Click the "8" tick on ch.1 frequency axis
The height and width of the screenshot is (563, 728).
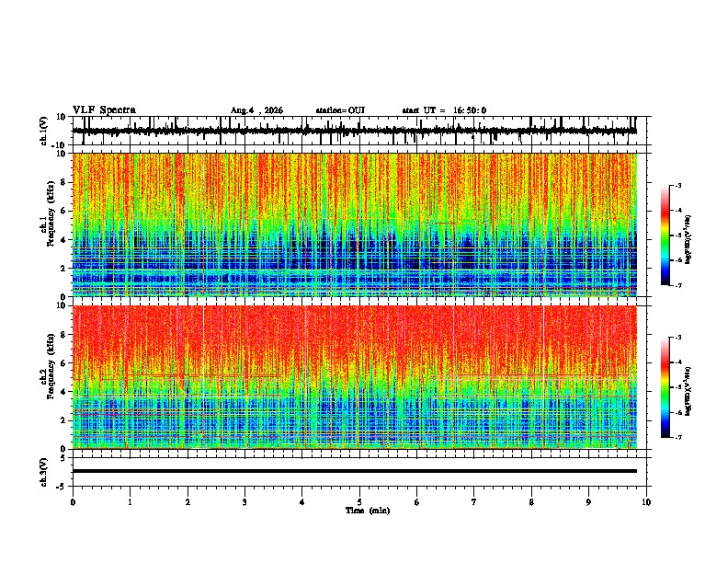tap(64, 182)
